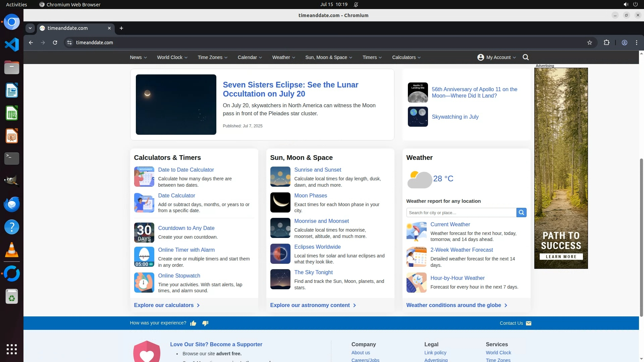The height and width of the screenshot is (362, 644).
Task: Open VLC from the dock
Action: click(x=12, y=250)
